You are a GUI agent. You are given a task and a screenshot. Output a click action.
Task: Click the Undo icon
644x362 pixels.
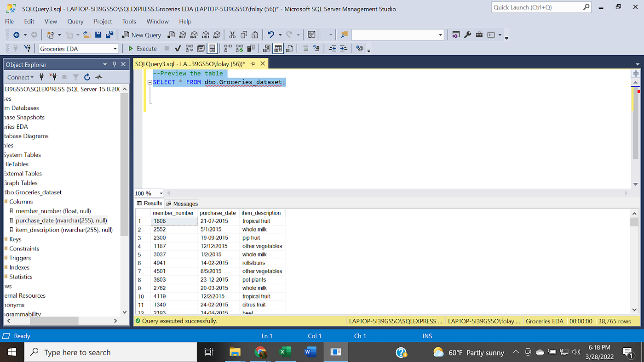271,34
